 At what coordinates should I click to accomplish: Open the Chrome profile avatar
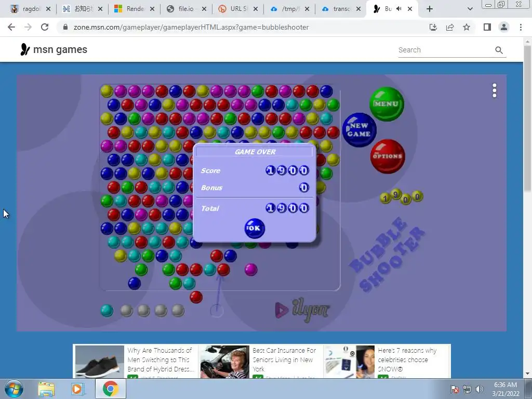(504, 27)
